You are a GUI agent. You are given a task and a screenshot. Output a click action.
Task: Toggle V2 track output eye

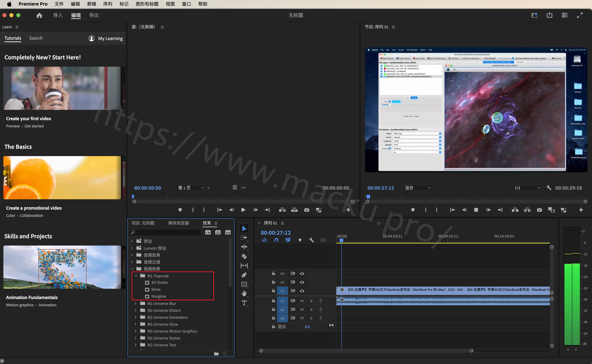click(x=302, y=282)
